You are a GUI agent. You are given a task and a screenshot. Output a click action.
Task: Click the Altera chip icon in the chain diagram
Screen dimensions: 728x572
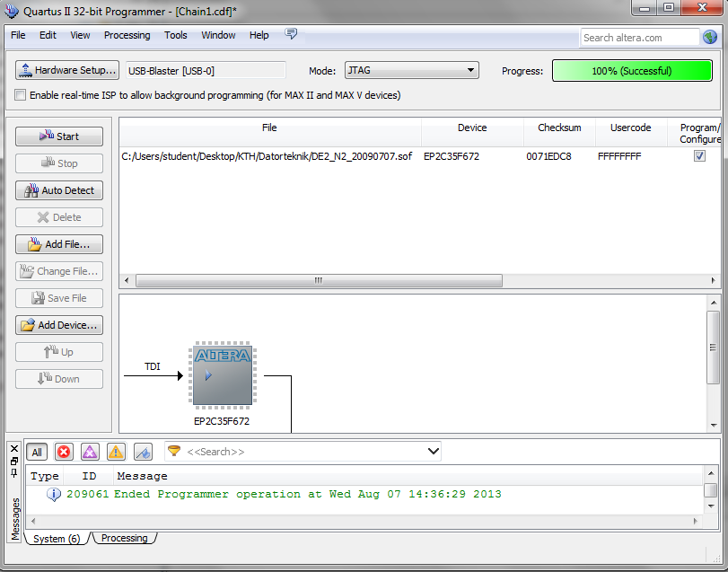pyautogui.click(x=223, y=375)
